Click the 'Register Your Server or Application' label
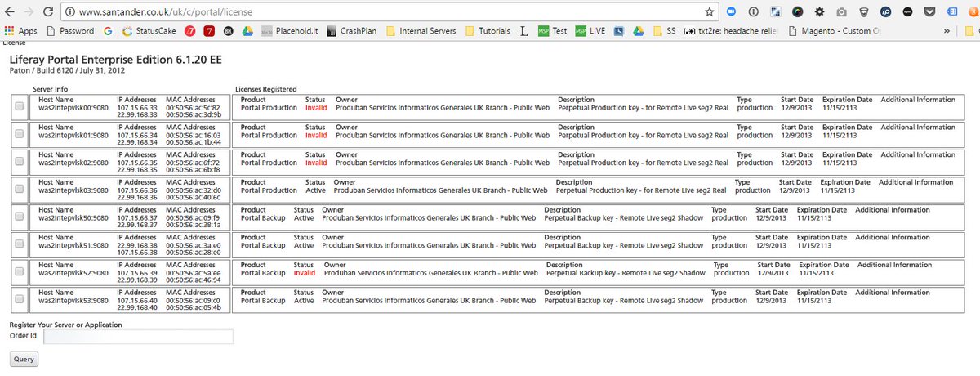This screenshot has width=980, height=376. tap(66, 325)
